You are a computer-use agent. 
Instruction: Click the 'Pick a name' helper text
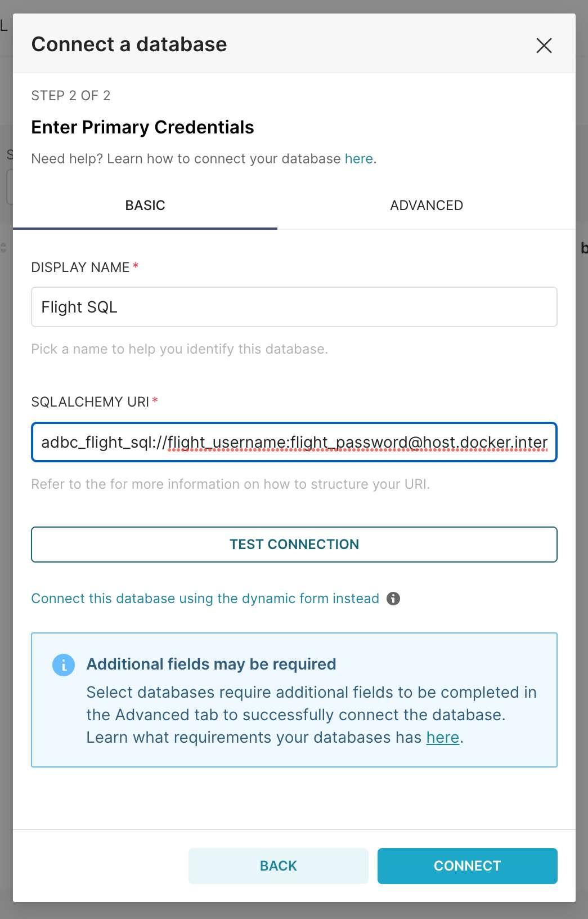pyautogui.click(x=179, y=349)
